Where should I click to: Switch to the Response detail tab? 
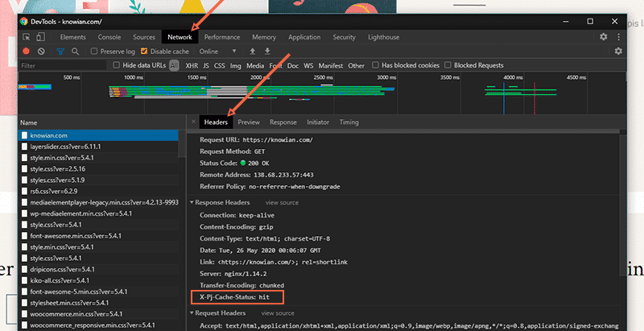pos(283,122)
